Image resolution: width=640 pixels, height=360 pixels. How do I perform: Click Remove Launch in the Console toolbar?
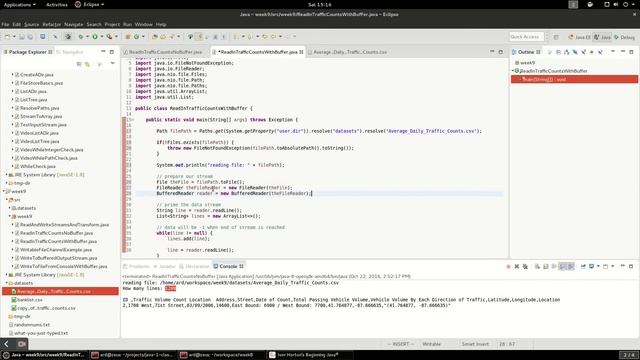click(517, 267)
